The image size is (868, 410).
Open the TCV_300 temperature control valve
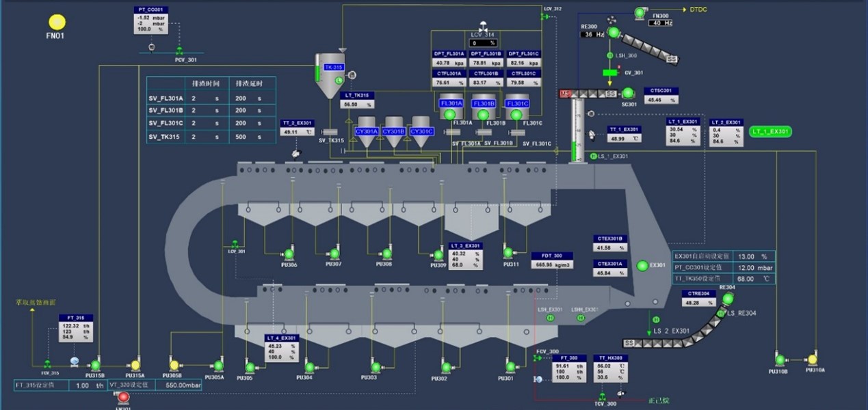[x=602, y=396]
